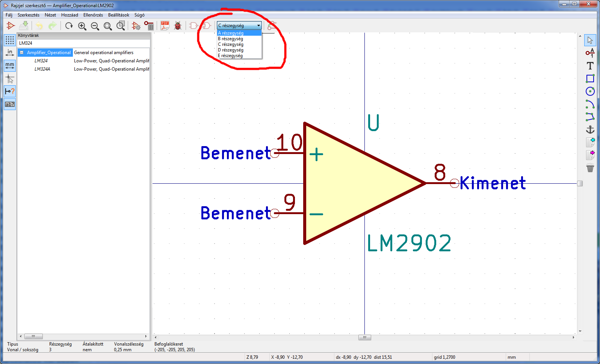Refresh the symbol view
This screenshot has height=364, width=600.
pyautogui.click(x=69, y=26)
